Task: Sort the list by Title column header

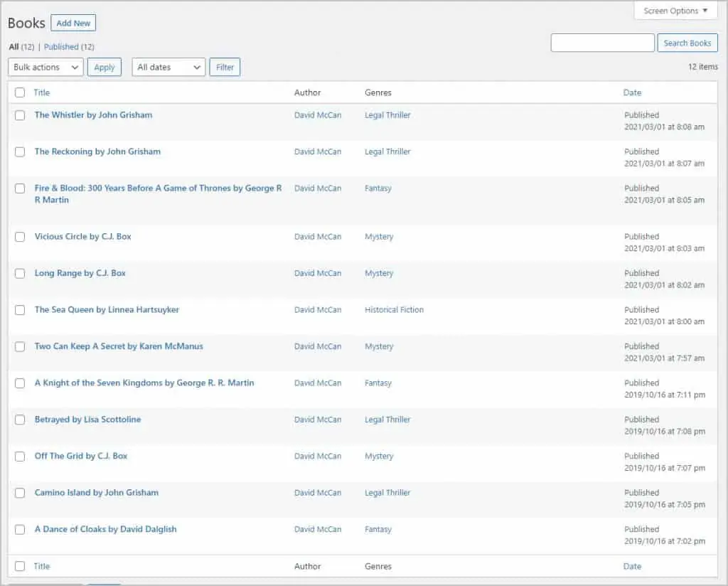Action: pyautogui.click(x=42, y=92)
